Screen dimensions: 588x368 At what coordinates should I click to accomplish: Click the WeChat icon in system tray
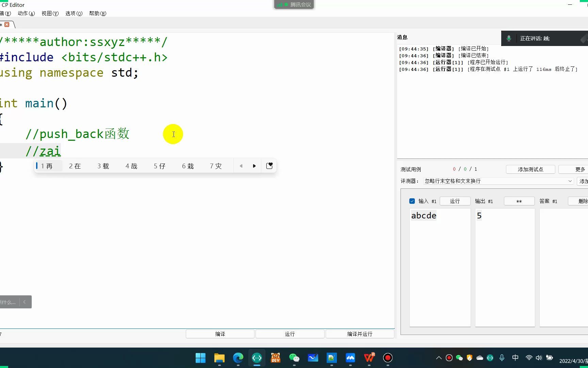(x=459, y=358)
